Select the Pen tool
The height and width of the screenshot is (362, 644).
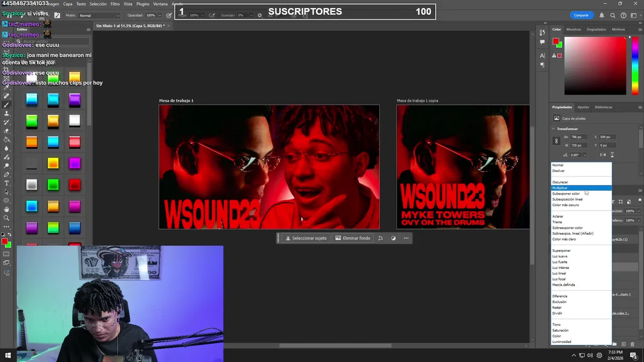coord(7,174)
